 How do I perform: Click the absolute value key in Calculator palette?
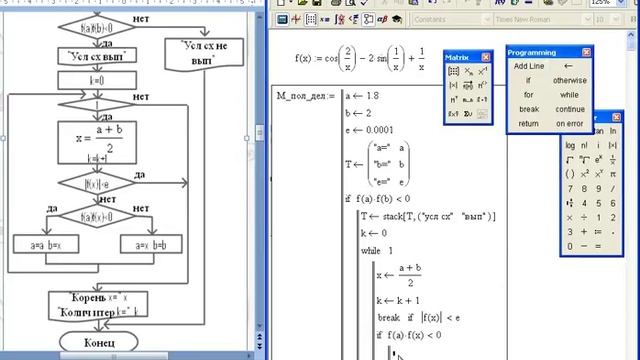[x=613, y=145]
